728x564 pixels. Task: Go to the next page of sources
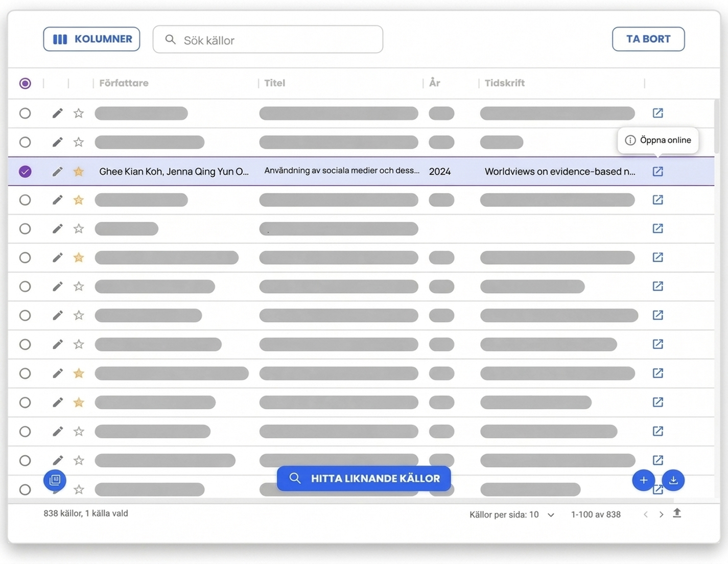[x=661, y=514]
